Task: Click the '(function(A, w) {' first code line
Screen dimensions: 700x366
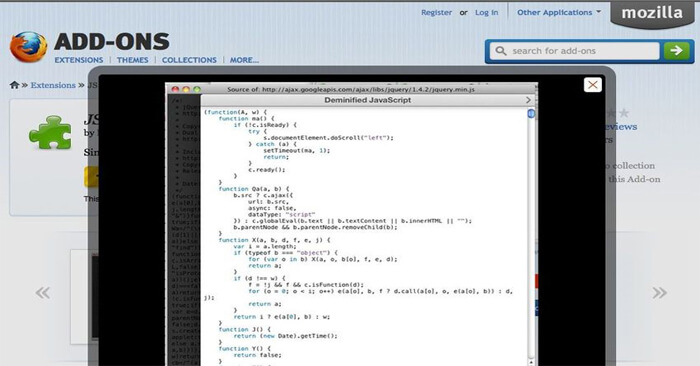Action: click(235, 112)
